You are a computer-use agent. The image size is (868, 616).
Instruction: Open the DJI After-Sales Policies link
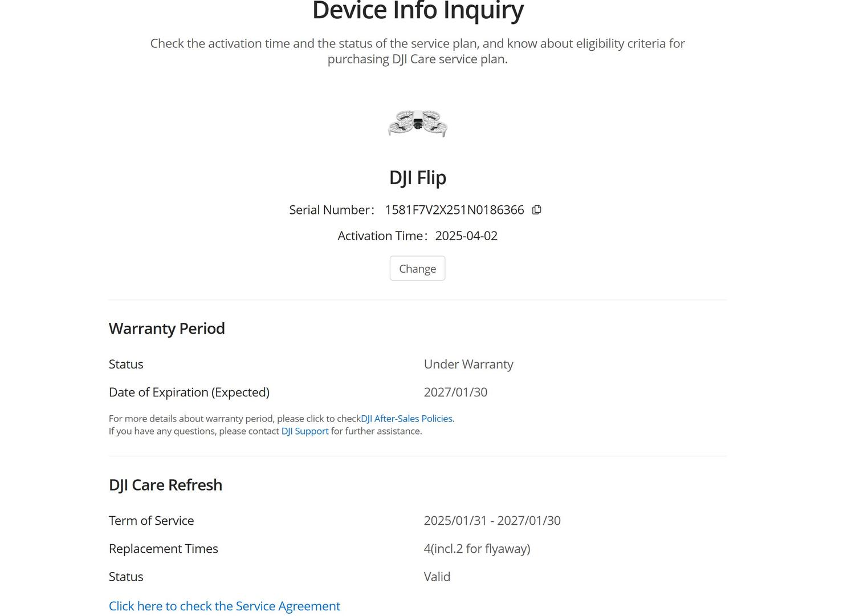(x=407, y=419)
